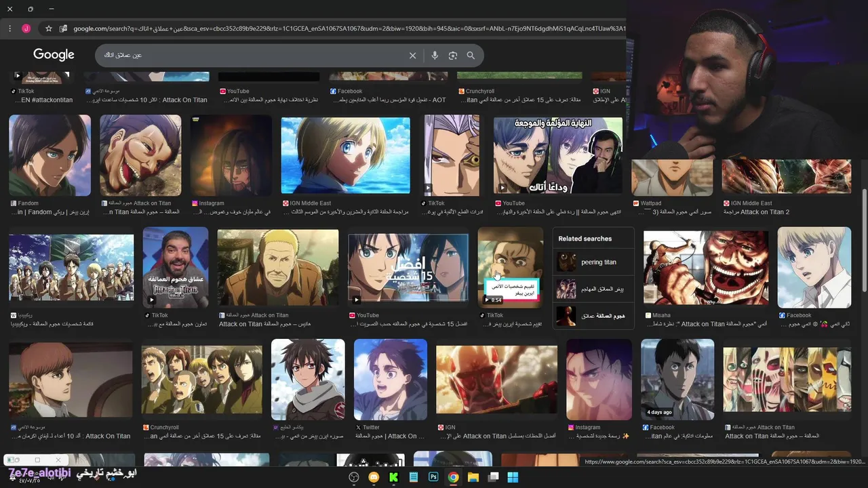
Task: Open OBS Studio from the taskbar
Action: pos(353,477)
